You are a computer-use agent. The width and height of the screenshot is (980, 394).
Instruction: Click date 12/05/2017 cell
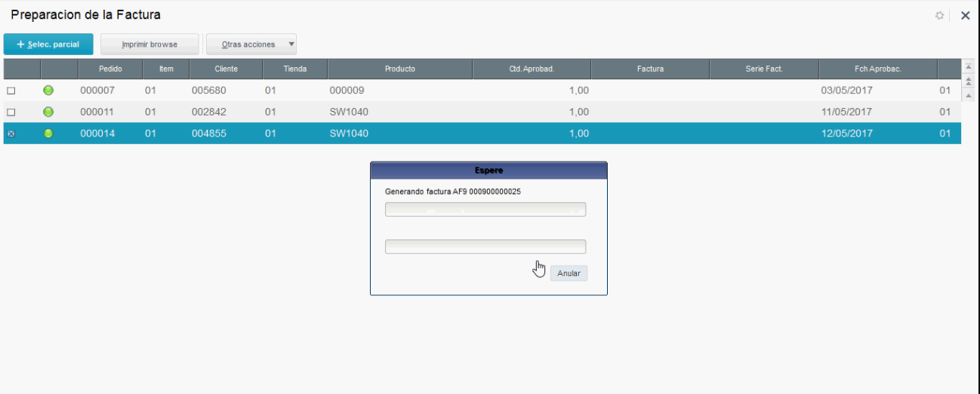[846, 134]
